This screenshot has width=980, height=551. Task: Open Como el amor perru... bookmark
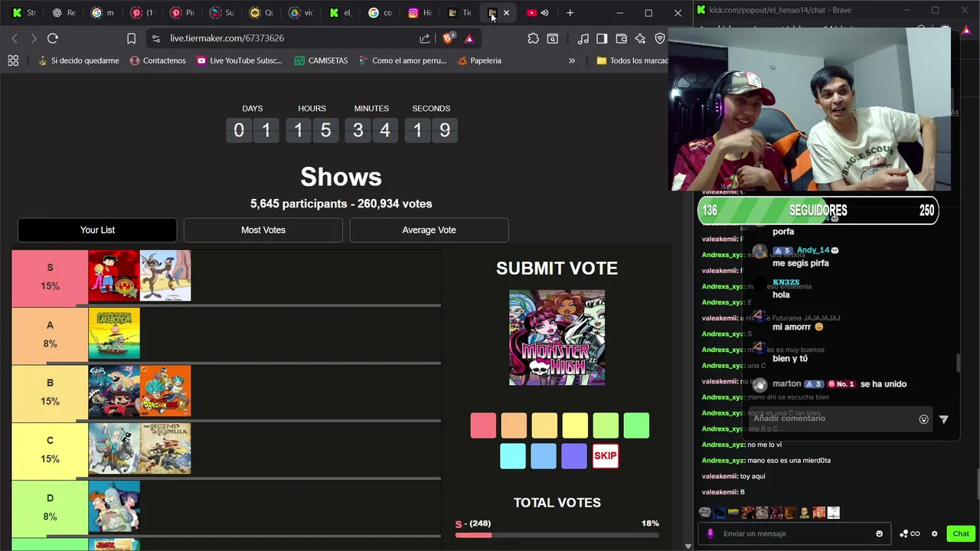(x=401, y=60)
